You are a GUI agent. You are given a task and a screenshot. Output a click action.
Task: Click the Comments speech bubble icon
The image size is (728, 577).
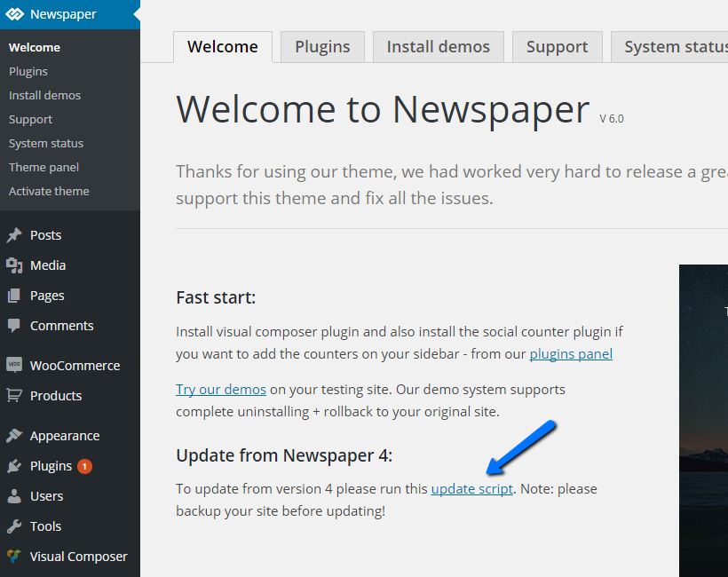coord(14,326)
